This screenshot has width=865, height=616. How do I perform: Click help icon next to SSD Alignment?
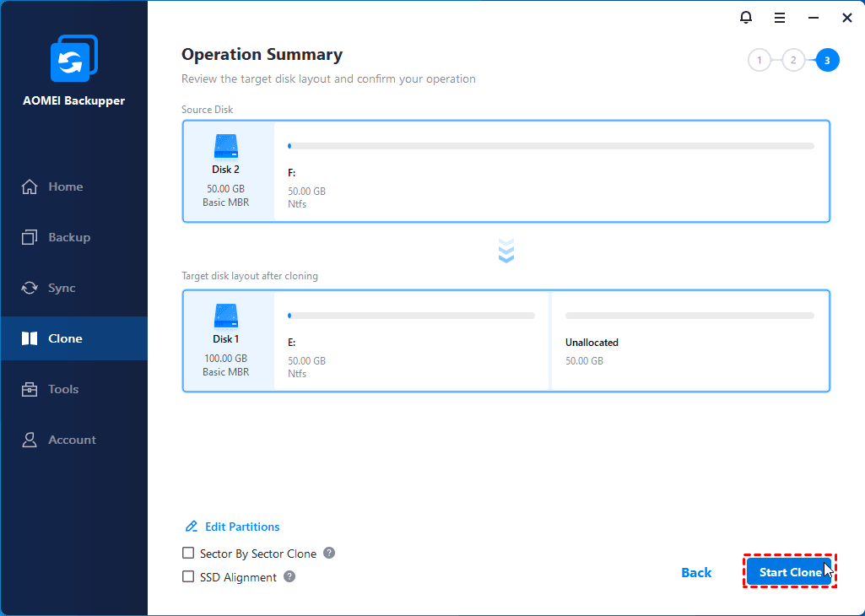point(289,576)
